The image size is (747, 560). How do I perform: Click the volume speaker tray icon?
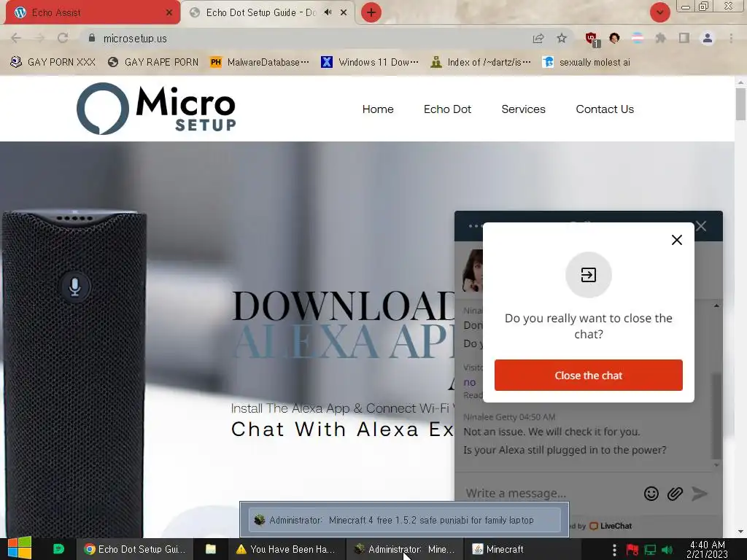pyautogui.click(x=667, y=550)
